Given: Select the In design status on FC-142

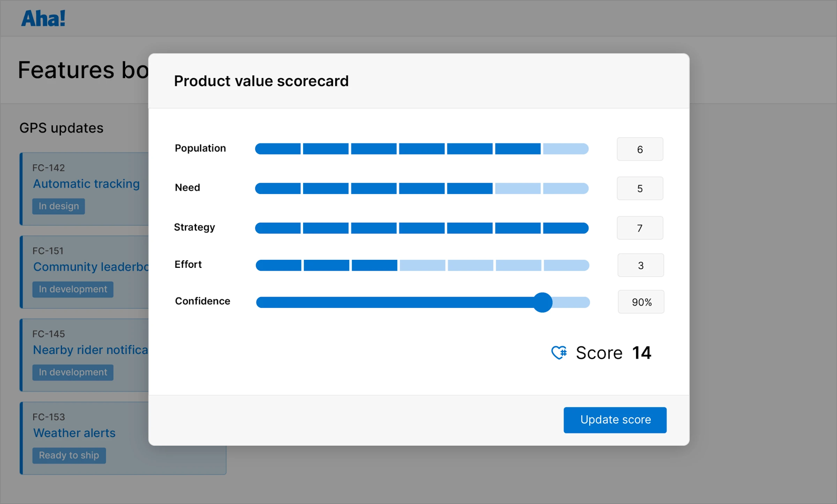Looking at the screenshot, I should pos(58,206).
